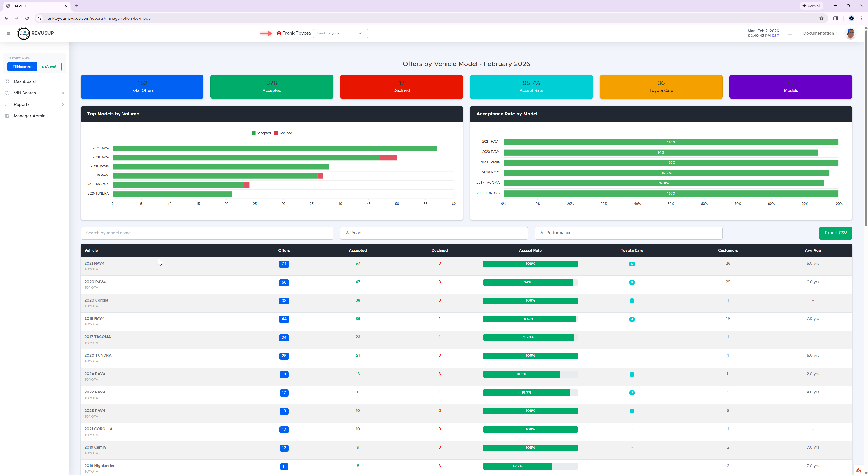The width and height of the screenshot is (868, 475).
Task: Open the notifications bell
Action: tap(790, 33)
